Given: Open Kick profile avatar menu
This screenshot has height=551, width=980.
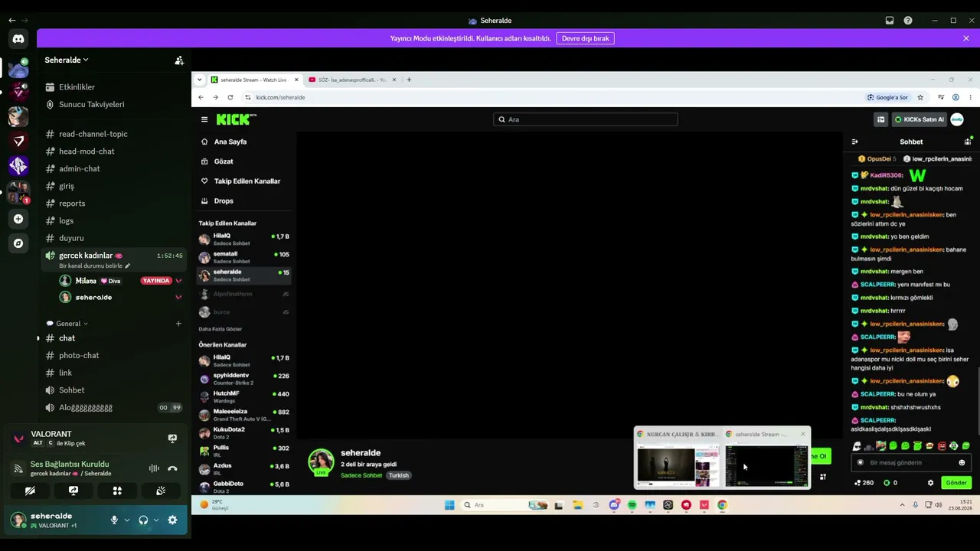Looking at the screenshot, I should pyautogui.click(x=957, y=119).
